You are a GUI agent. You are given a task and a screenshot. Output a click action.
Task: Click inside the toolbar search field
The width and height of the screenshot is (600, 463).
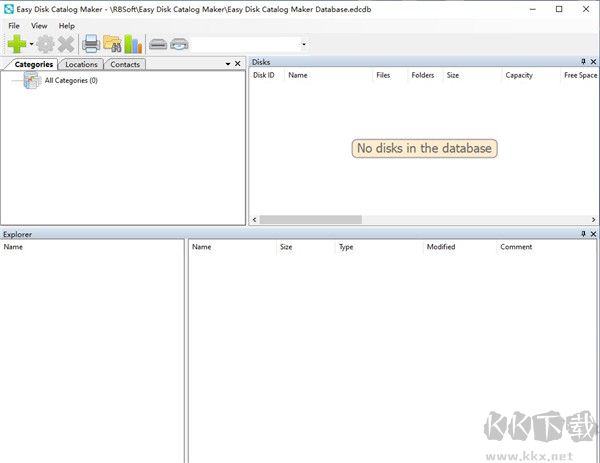246,44
